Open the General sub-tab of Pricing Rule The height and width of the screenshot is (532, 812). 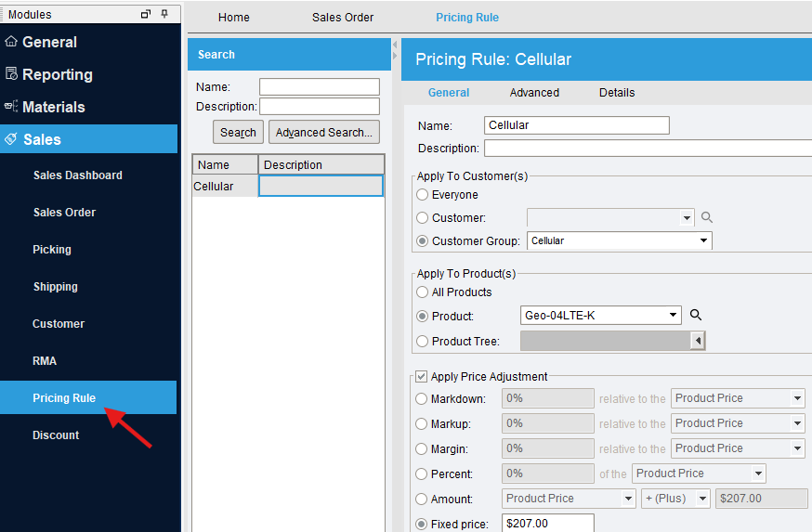(x=449, y=93)
